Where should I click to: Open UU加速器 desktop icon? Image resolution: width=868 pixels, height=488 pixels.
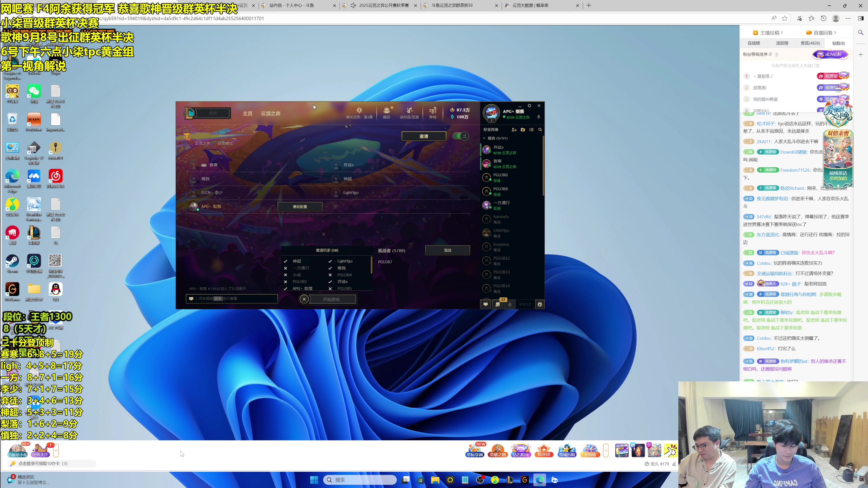34,263
